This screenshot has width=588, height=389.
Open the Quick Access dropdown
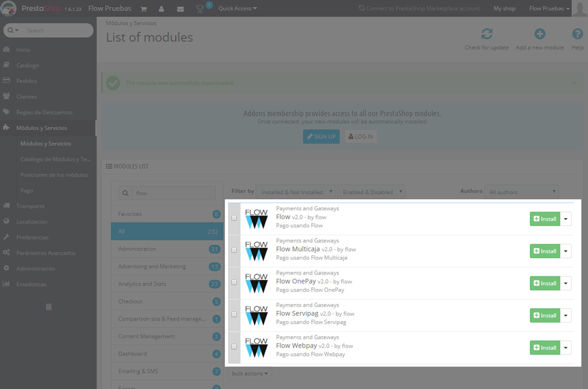click(237, 8)
